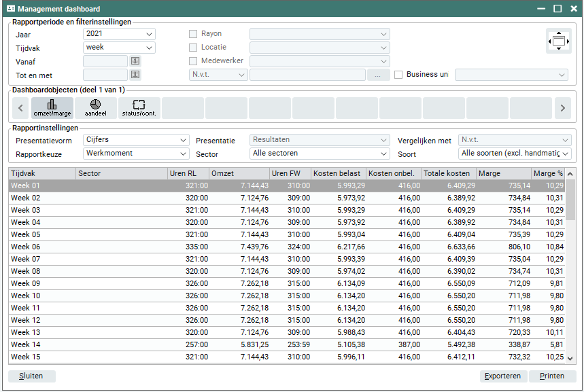Viewport: 584px width, 392px height.
Task: Open calendar picker next to Tot en met
Action: [136, 75]
